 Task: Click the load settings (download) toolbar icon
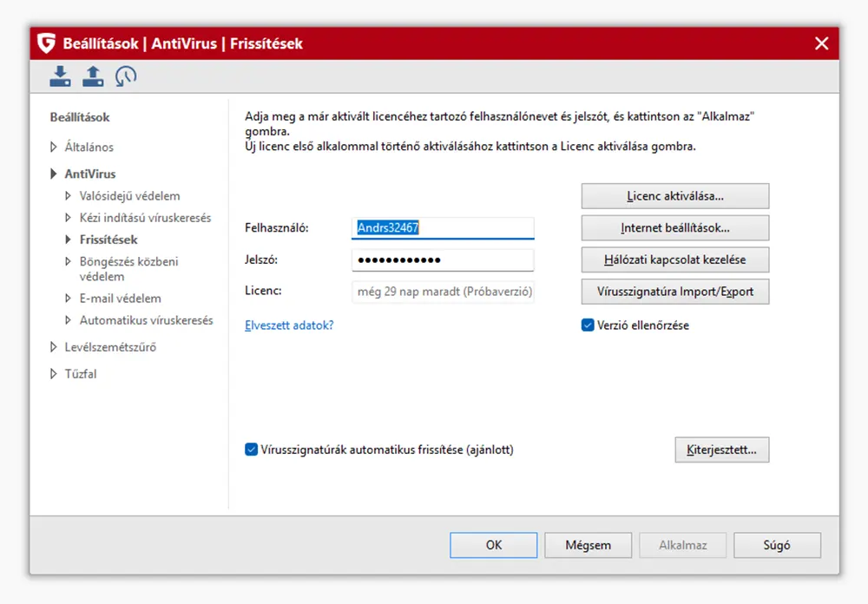[x=60, y=76]
